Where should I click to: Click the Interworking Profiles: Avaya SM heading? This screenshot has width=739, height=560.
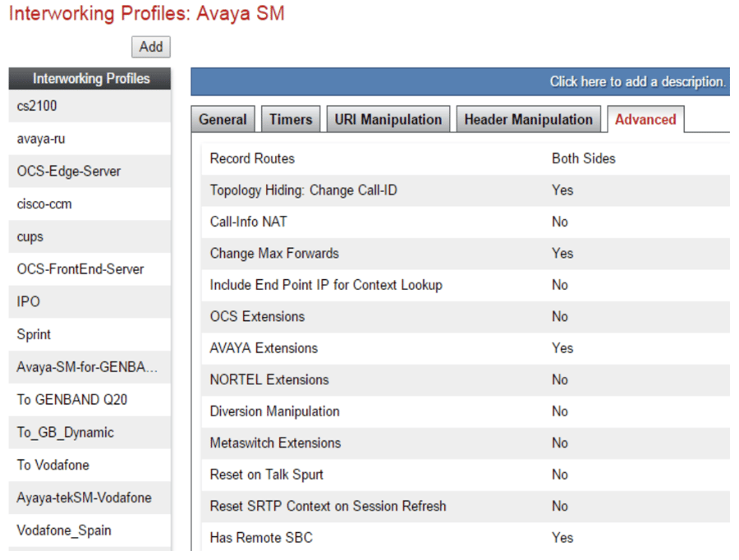147,13
